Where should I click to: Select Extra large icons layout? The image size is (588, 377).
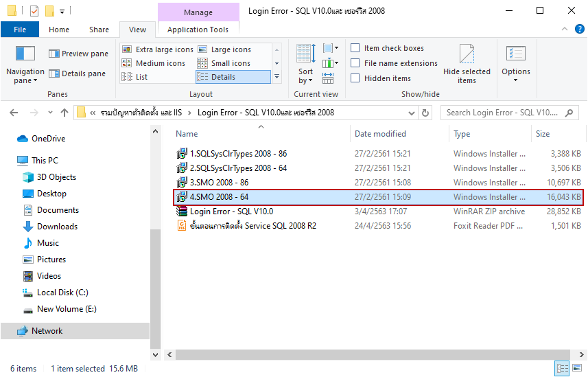tap(127, 49)
